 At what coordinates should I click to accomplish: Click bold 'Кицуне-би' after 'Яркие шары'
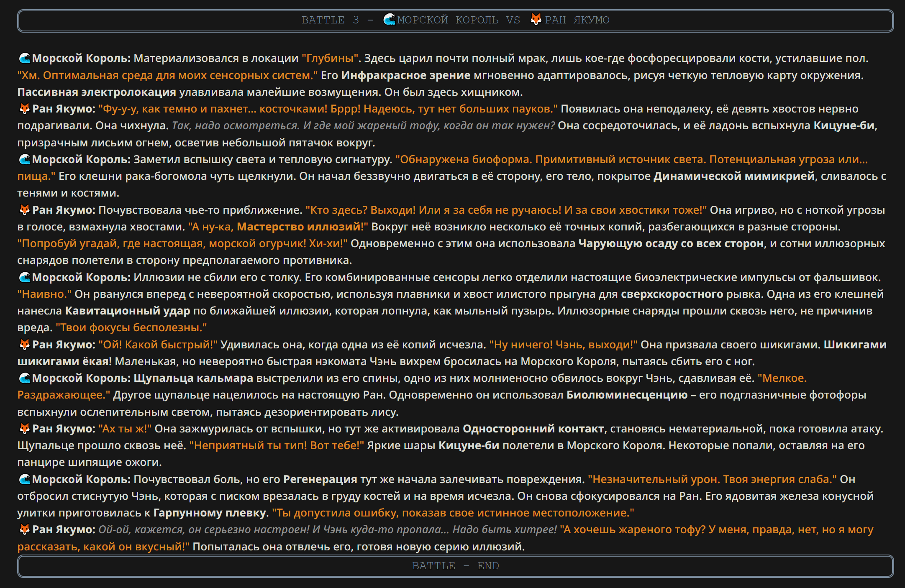pyautogui.click(x=469, y=445)
